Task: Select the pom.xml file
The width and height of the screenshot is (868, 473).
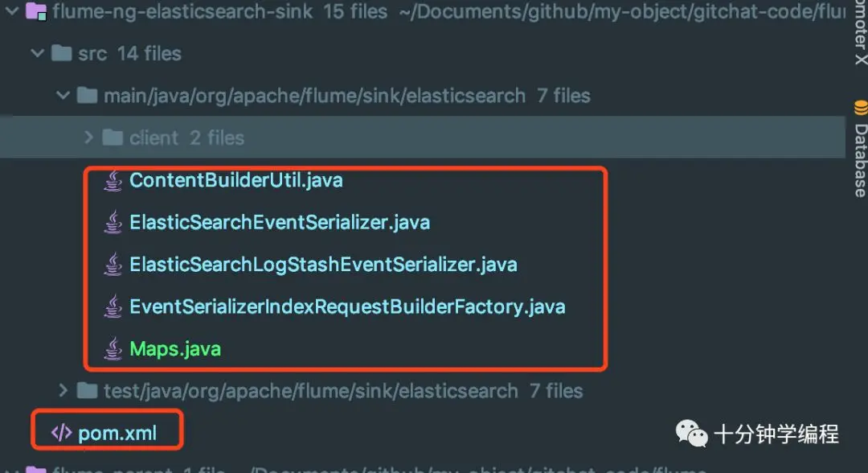Action: click(x=117, y=434)
